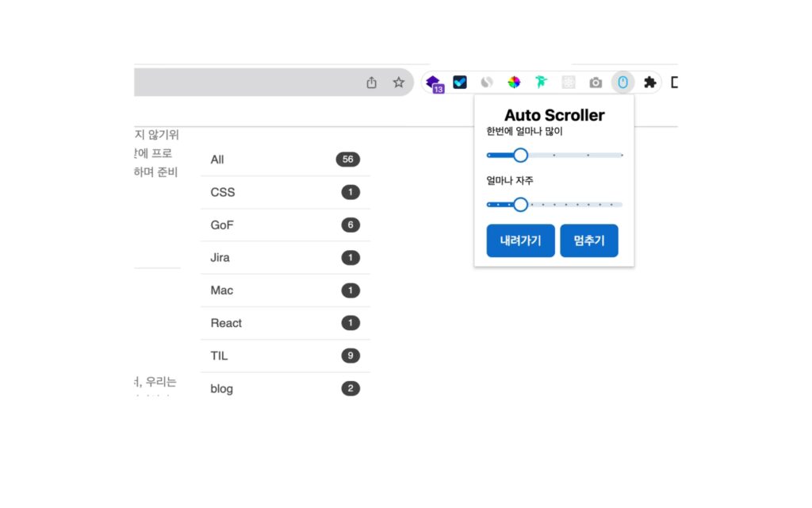Click the 한번에 얼마나 많이 slider handle
Viewport: 812px width, 508px height.
[x=520, y=155]
